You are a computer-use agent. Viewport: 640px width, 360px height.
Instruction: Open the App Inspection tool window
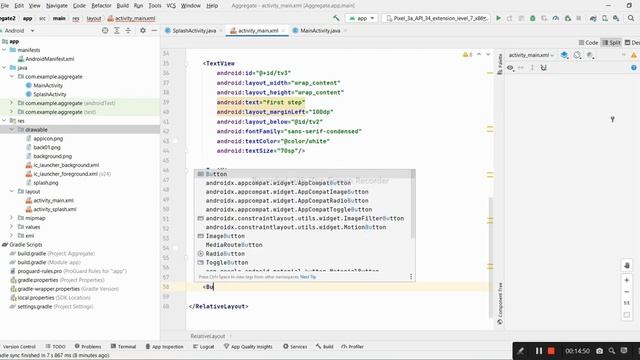164,347
